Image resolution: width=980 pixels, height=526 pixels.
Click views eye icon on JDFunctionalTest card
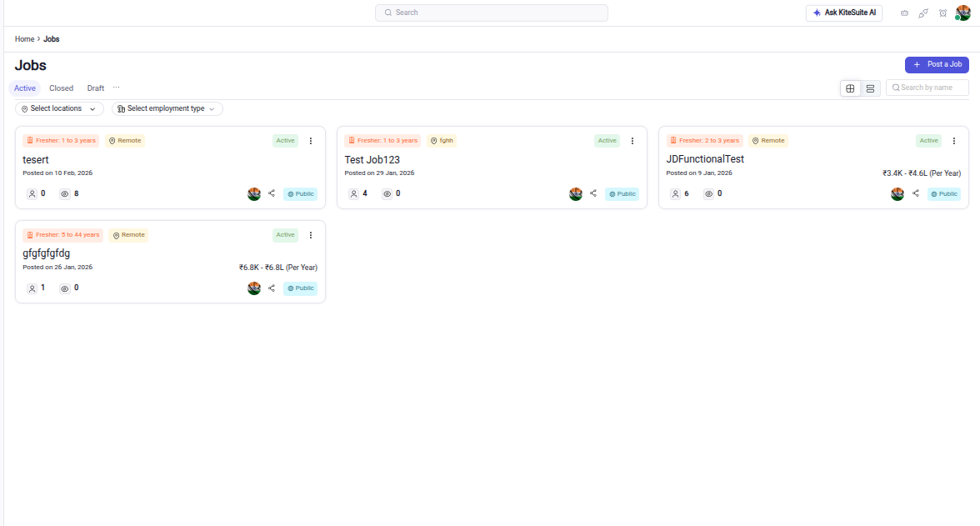click(x=708, y=194)
